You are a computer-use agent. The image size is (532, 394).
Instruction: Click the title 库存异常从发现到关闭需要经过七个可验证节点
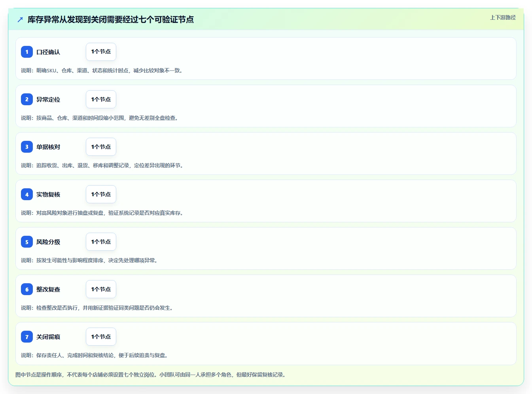[111, 19]
